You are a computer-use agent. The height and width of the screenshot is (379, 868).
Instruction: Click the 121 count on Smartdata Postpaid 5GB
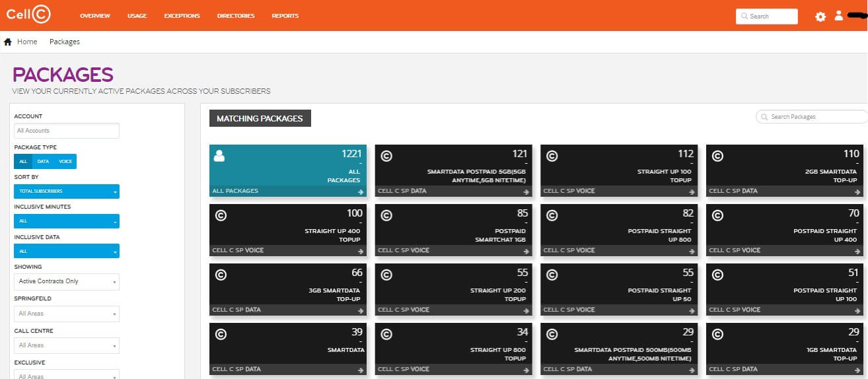pos(520,154)
